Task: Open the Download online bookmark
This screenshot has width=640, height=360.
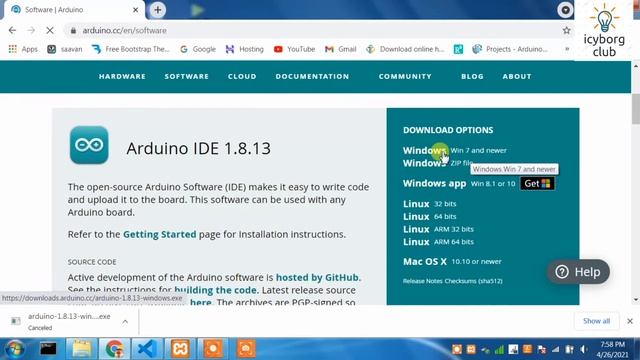Action: [405, 49]
